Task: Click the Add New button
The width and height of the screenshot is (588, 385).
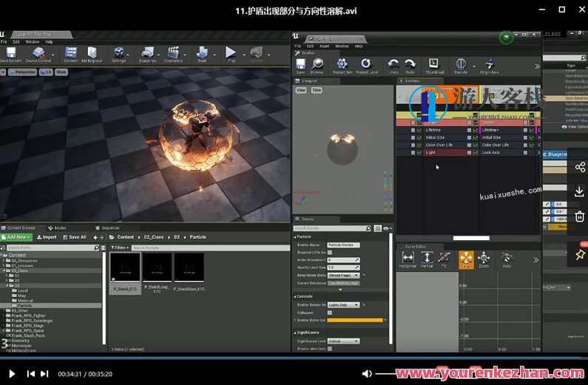Action: 16,237
